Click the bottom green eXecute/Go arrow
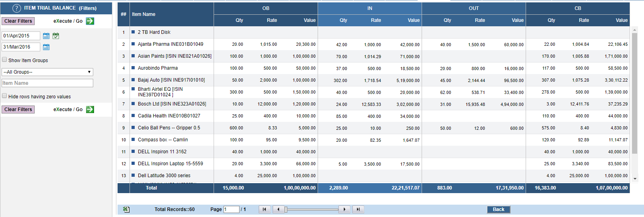 [x=90, y=109]
